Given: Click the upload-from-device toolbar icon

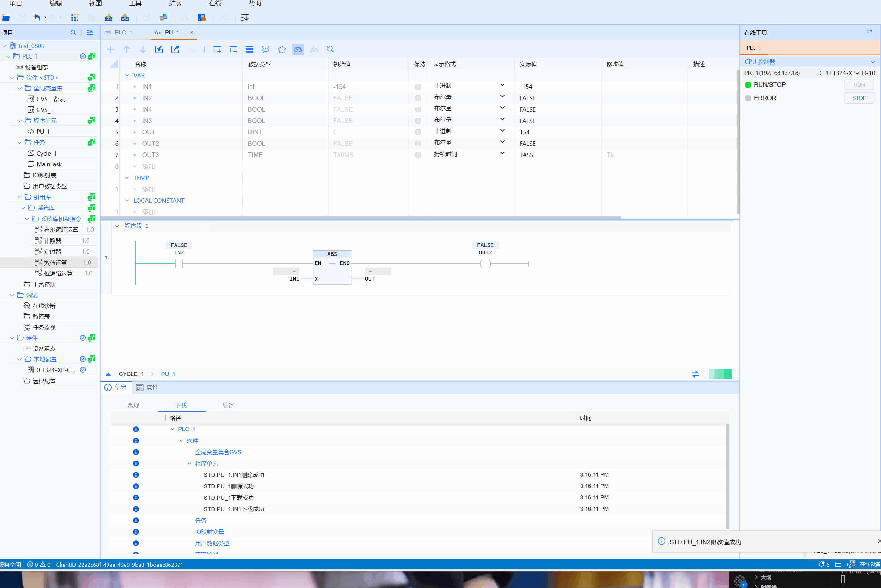Looking at the screenshot, I should (x=125, y=17).
